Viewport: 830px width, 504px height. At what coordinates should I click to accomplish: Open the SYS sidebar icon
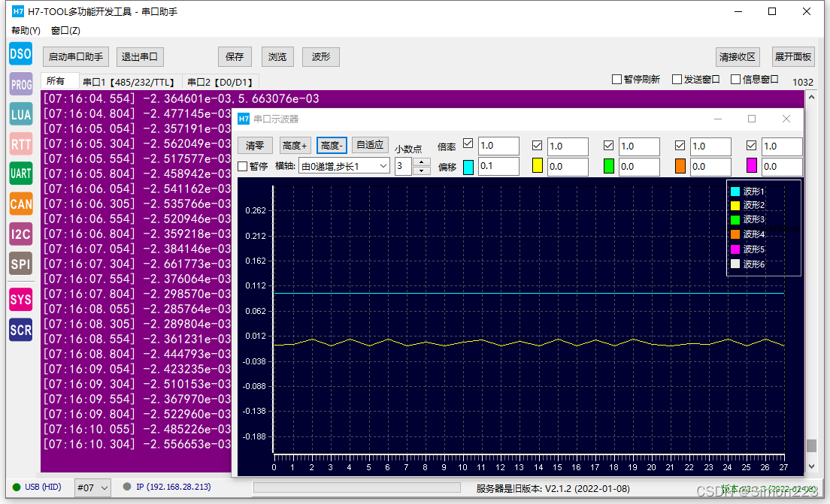click(21, 300)
